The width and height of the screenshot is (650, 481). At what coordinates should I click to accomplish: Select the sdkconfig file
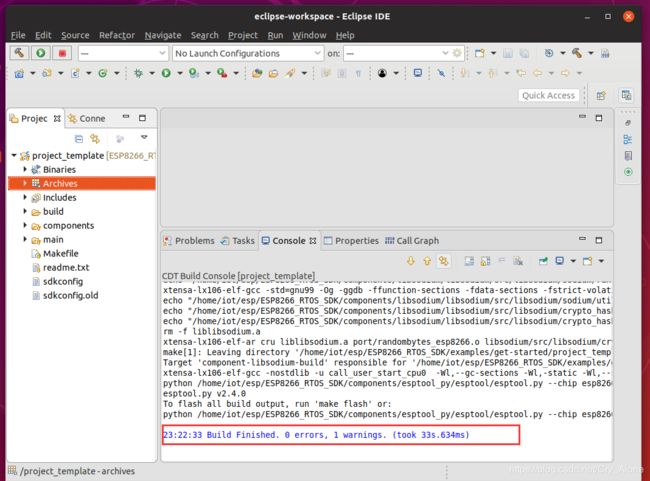click(x=63, y=282)
